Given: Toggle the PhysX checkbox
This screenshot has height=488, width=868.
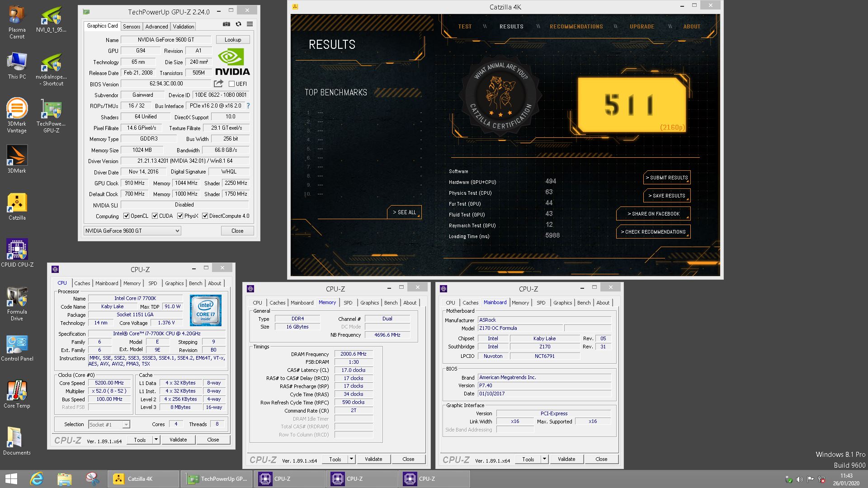Looking at the screenshot, I should (x=180, y=216).
